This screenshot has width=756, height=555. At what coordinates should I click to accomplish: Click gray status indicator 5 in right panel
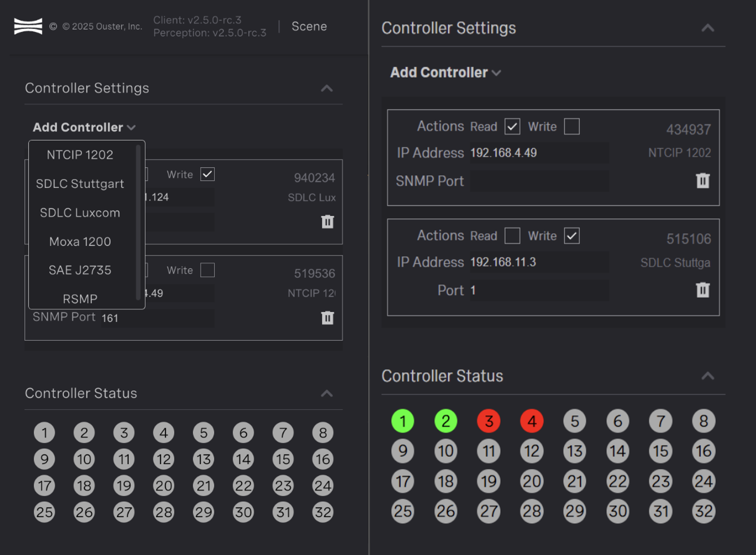pos(575,421)
